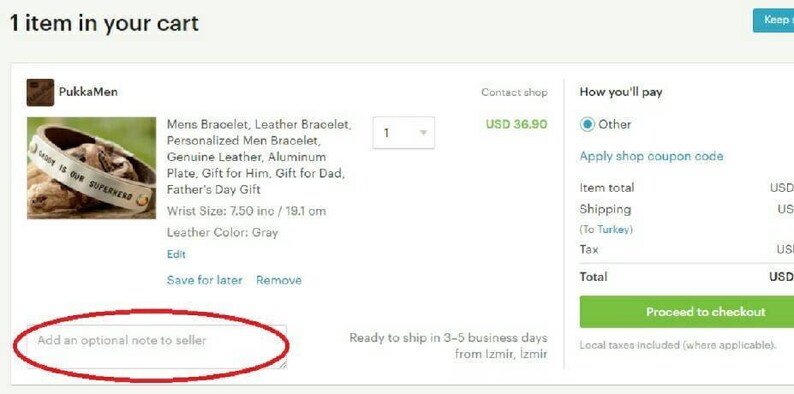Remove the bracelet from cart

[279, 280]
